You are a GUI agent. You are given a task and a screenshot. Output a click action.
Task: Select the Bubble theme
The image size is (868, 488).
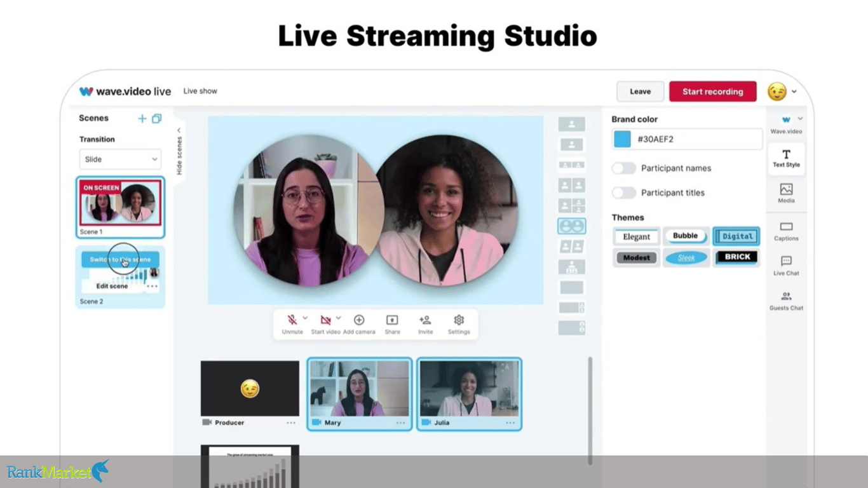[686, 236]
